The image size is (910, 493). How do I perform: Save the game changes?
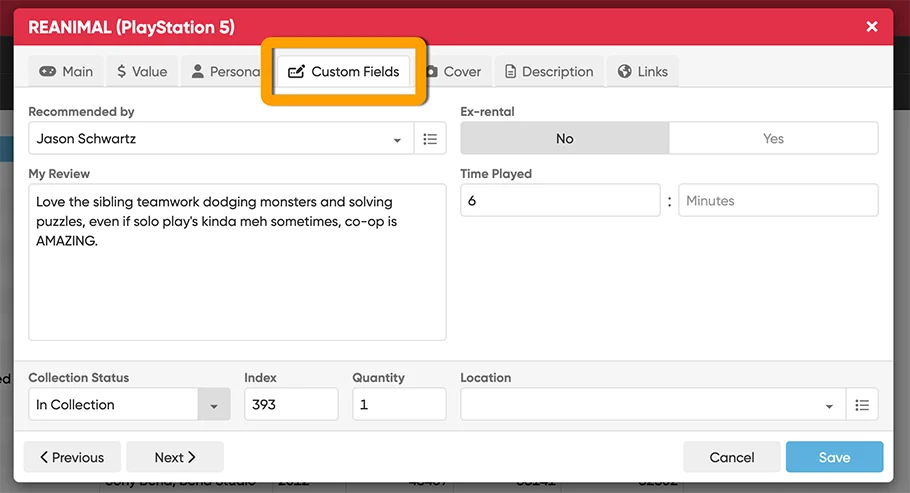834,457
